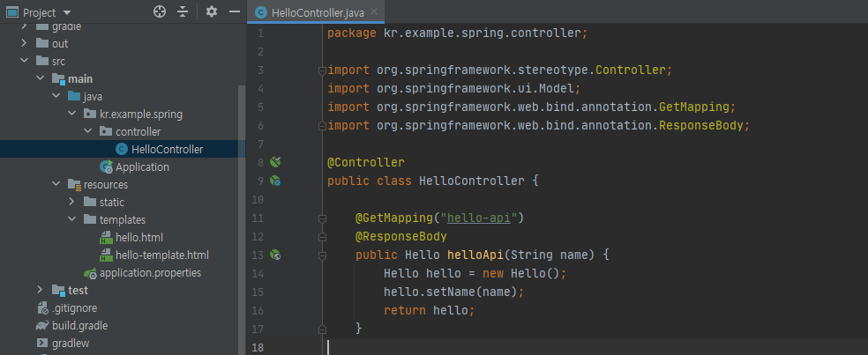Select hello.html file
This screenshot has width=868, height=355.
coord(139,238)
